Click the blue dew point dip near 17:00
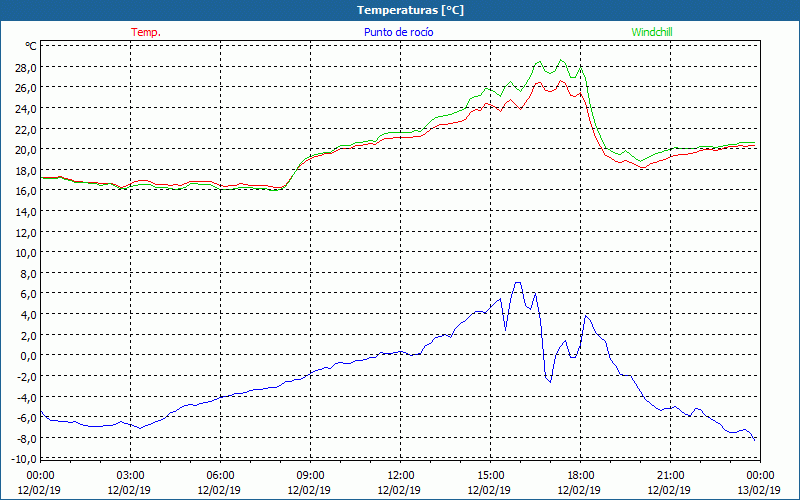The width and height of the screenshot is (800, 500). click(550, 382)
